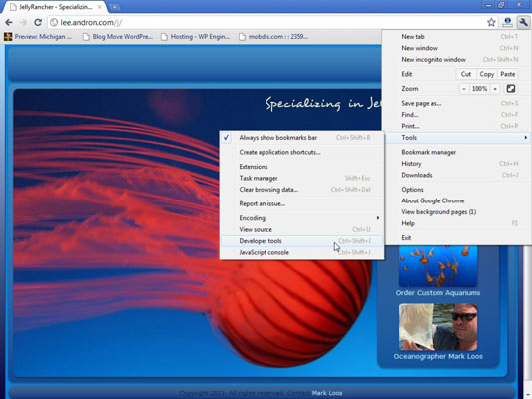Image resolution: width=532 pixels, height=399 pixels.
Task: Toggle full-screen mode icon in Zoom row
Action: pos(511,89)
